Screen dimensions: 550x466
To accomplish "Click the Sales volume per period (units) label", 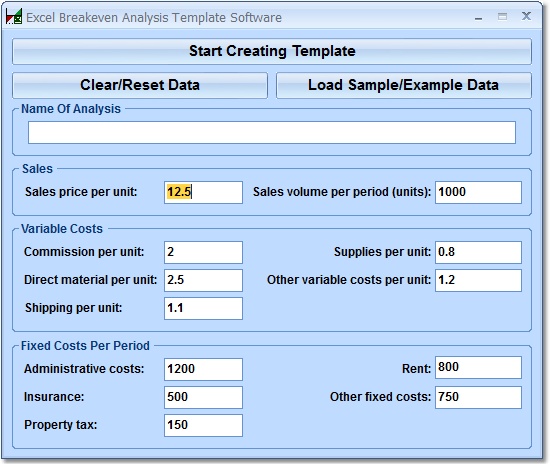I will tap(342, 192).
